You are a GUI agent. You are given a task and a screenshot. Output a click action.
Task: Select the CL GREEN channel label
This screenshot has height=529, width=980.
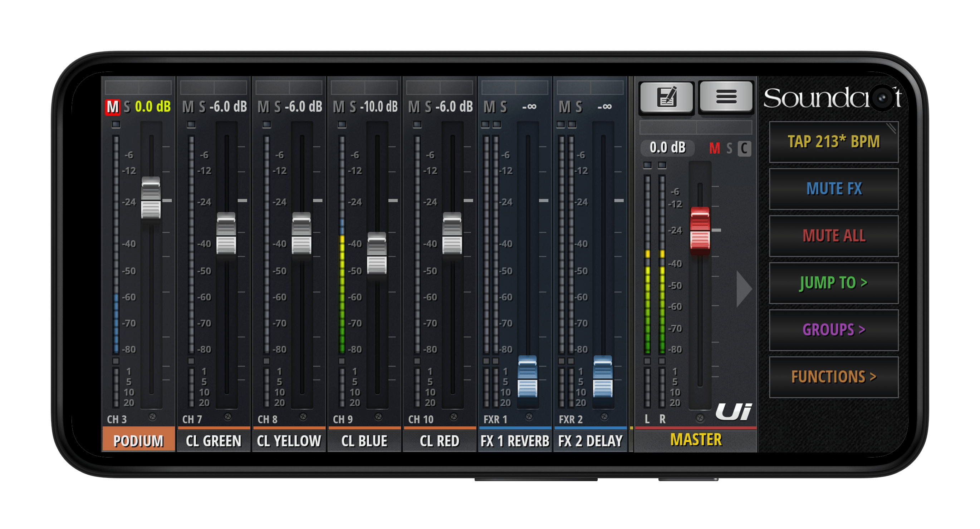coord(214,441)
